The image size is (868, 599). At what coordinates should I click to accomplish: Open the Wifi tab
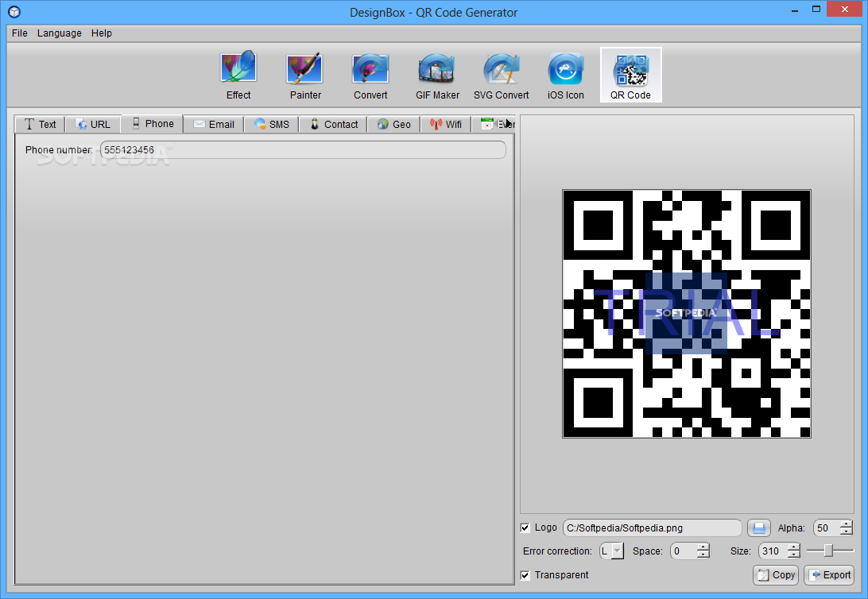446,125
